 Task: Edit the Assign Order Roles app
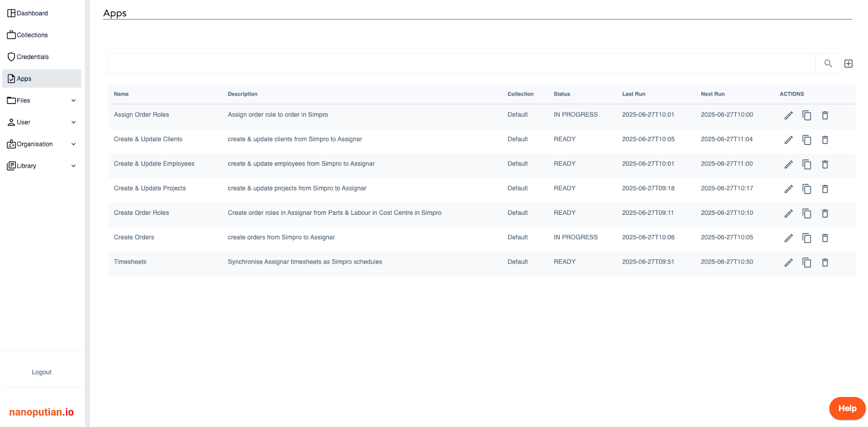pyautogui.click(x=788, y=116)
